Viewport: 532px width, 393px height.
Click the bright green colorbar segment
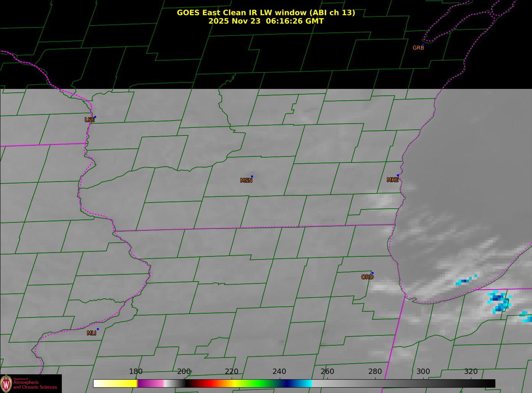point(256,383)
